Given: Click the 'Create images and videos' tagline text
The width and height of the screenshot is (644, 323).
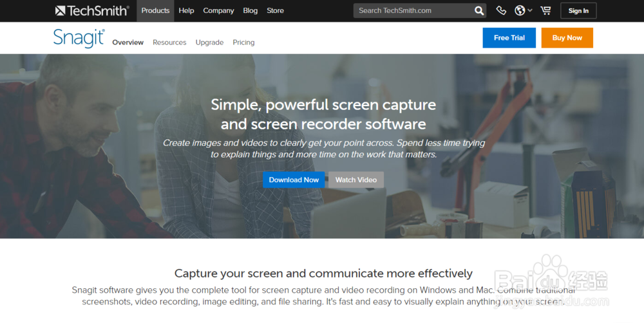Looking at the screenshot, I should point(324,149).
